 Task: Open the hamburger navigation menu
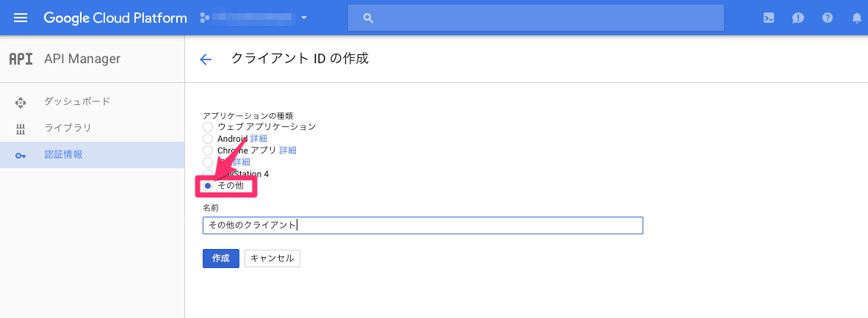pyautogui.click(x=21, y=18)
